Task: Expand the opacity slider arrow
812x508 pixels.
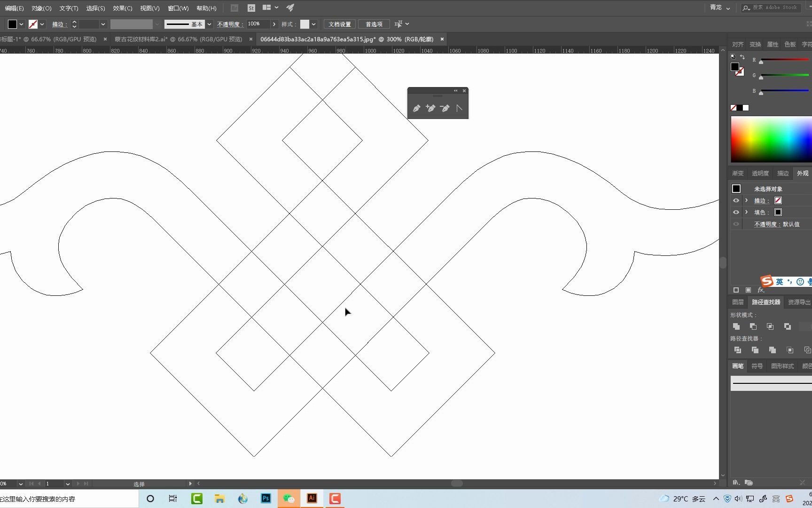Action: (x=274, y=24)
